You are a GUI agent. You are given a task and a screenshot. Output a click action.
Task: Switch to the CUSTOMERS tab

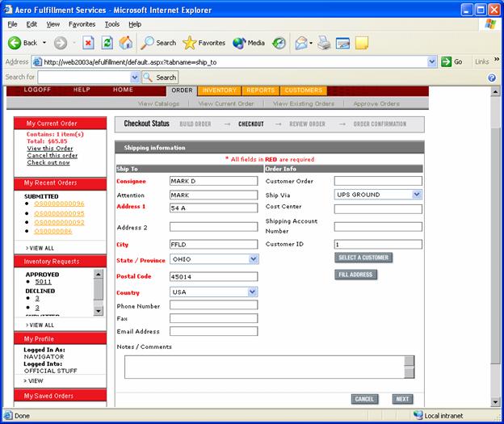[304, 90]
